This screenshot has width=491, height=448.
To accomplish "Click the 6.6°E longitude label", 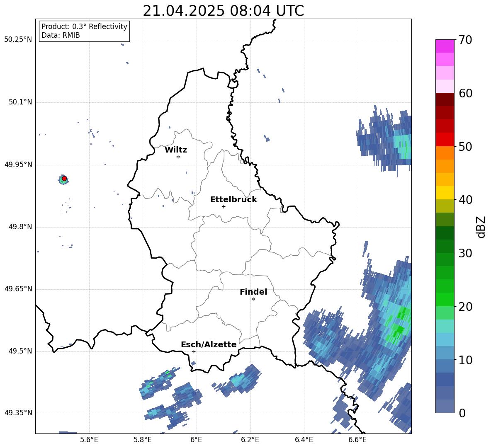I will tap(357, 440).
